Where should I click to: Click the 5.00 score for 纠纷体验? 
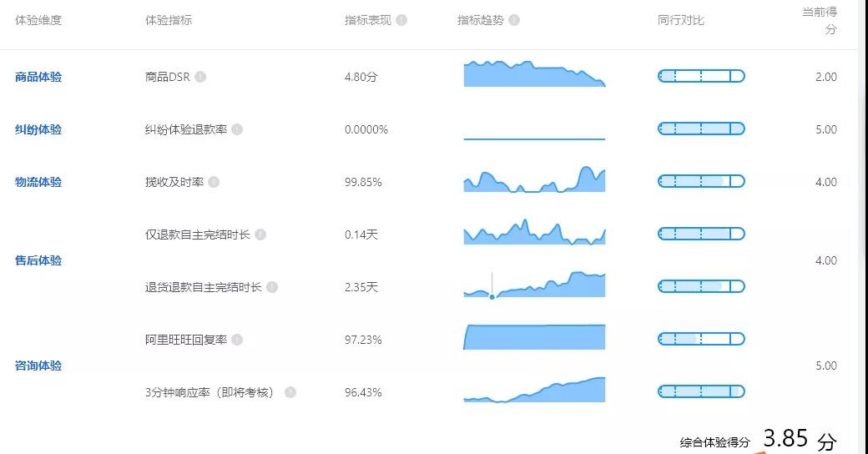click(x=826, y=129)
